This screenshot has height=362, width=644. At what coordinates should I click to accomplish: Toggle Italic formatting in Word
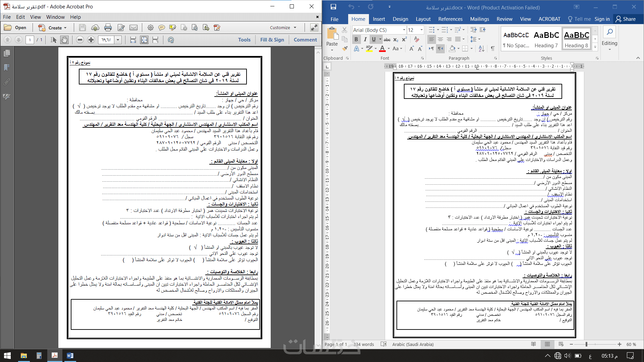(365, 39)
